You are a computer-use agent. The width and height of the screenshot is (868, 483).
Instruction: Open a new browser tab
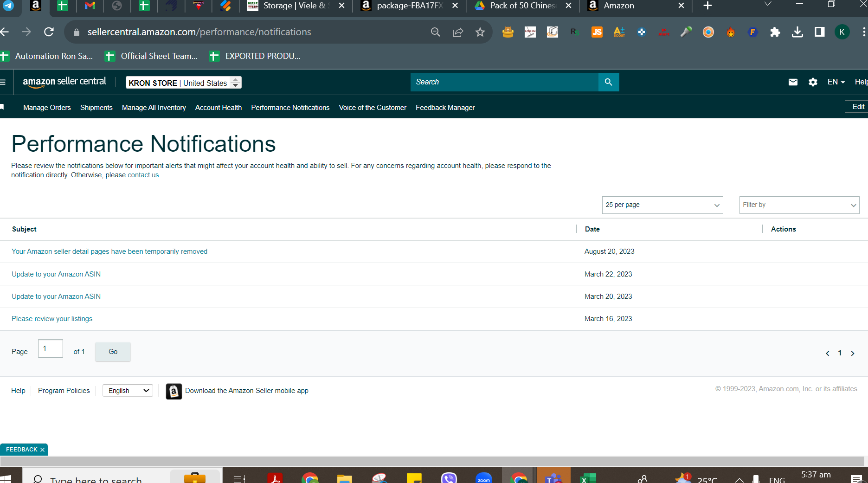[707, 6]
